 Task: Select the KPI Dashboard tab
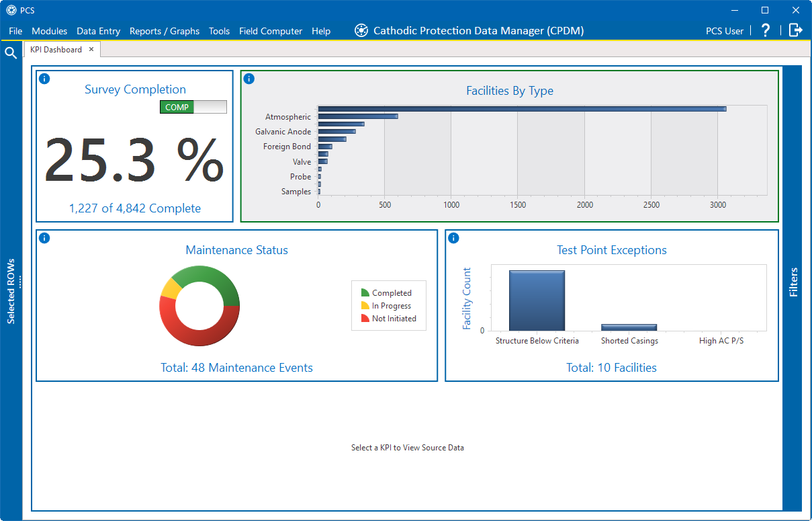[57, 49]
